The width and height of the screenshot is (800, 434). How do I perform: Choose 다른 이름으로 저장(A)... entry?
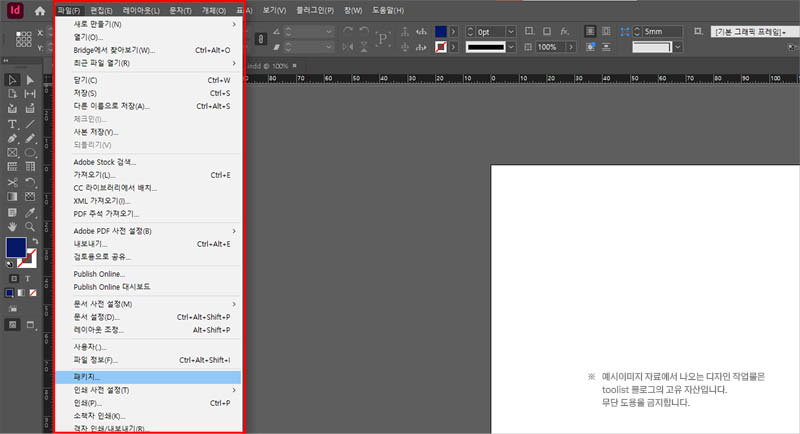(x=148, y=106)
